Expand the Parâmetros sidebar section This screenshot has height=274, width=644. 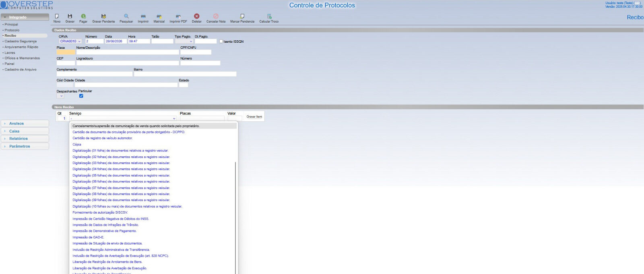coord(25,146)
